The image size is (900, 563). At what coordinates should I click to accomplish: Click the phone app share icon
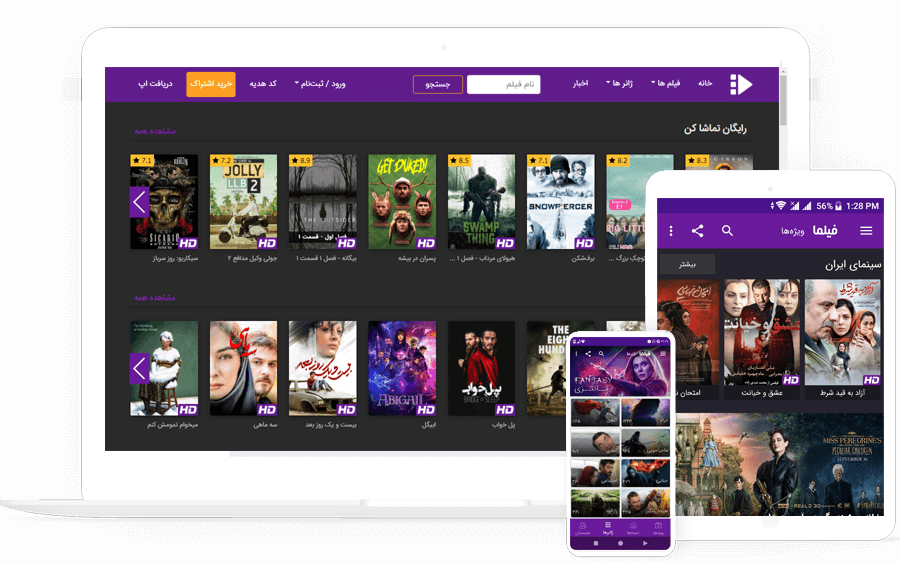tap(588, 354)
